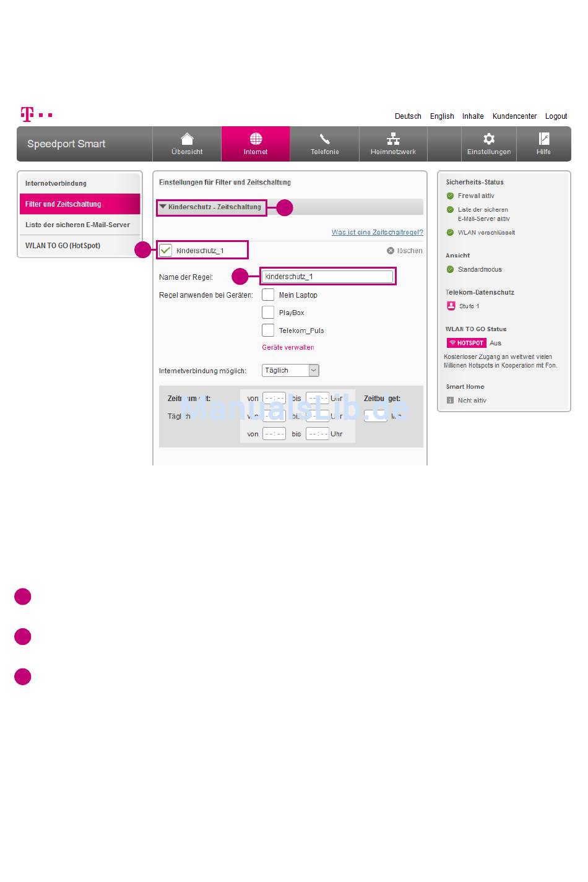Select the Internet globe icon
Screen dimensions: 588x882
point(256,139)
